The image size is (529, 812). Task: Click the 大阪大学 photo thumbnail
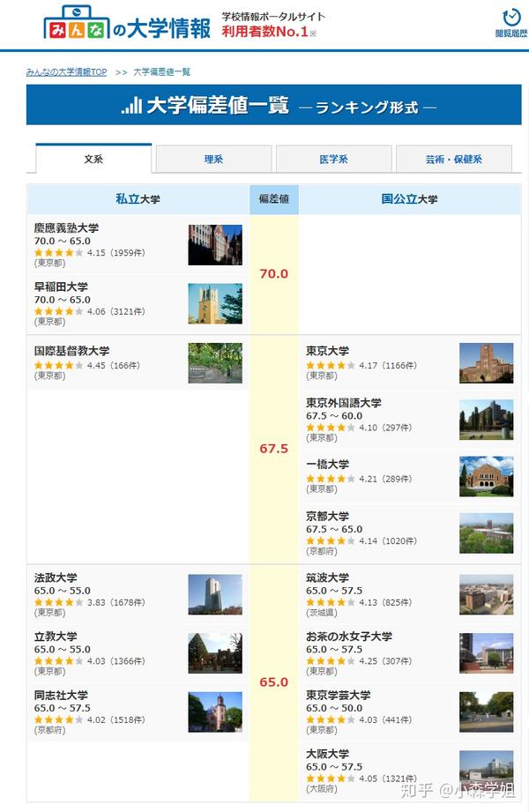tap(487, 771)
